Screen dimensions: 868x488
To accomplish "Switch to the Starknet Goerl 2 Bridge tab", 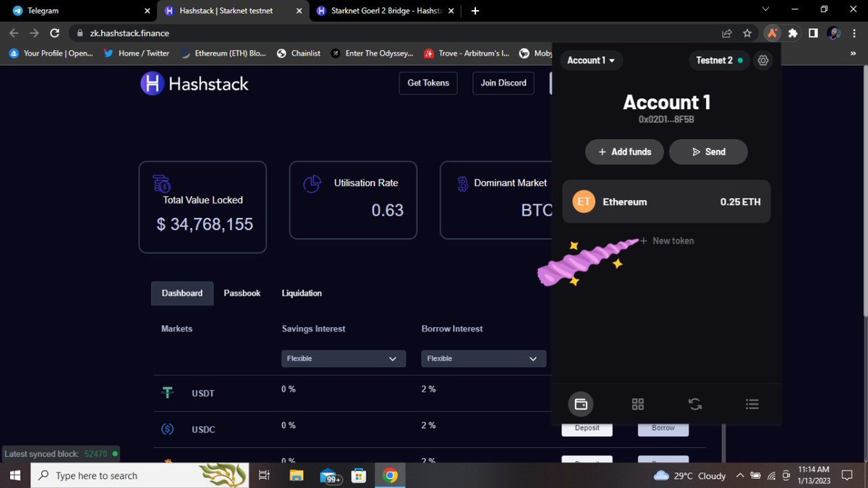I will tap(385, 11).
